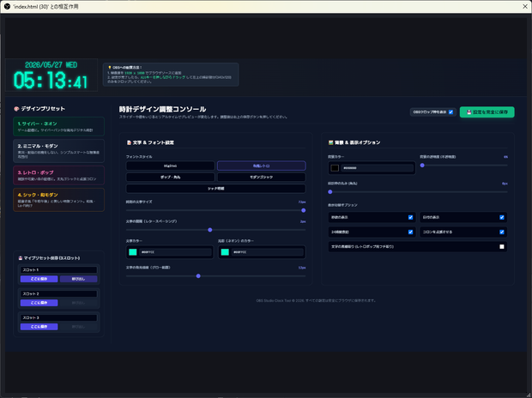Click the disk icon beside マイプリセット保存
Viewport: 532px width, 398px height.
point(21,258)
